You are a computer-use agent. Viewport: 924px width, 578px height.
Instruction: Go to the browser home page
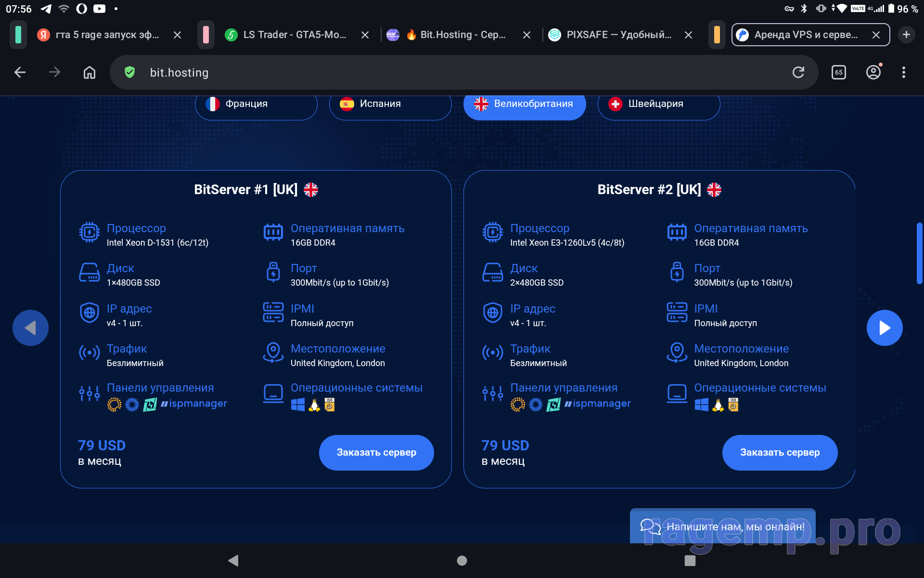(90, 72)
